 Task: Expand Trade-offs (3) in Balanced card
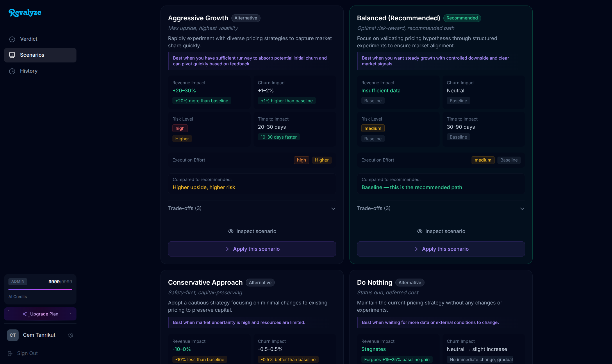374,208
